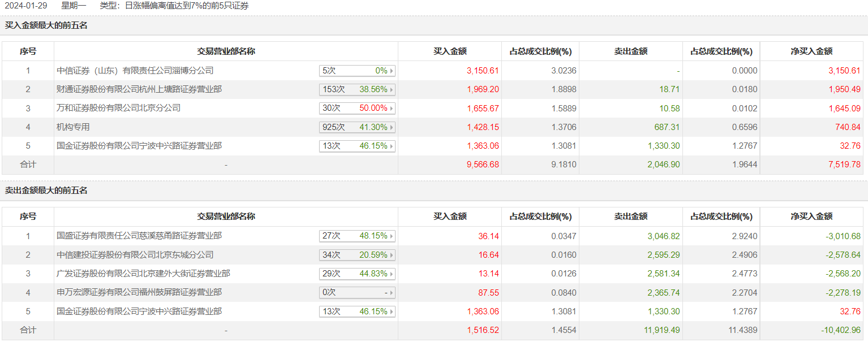Click 财通证券股份有限公司杭州上塘路证券营业部

coord(139,89)
